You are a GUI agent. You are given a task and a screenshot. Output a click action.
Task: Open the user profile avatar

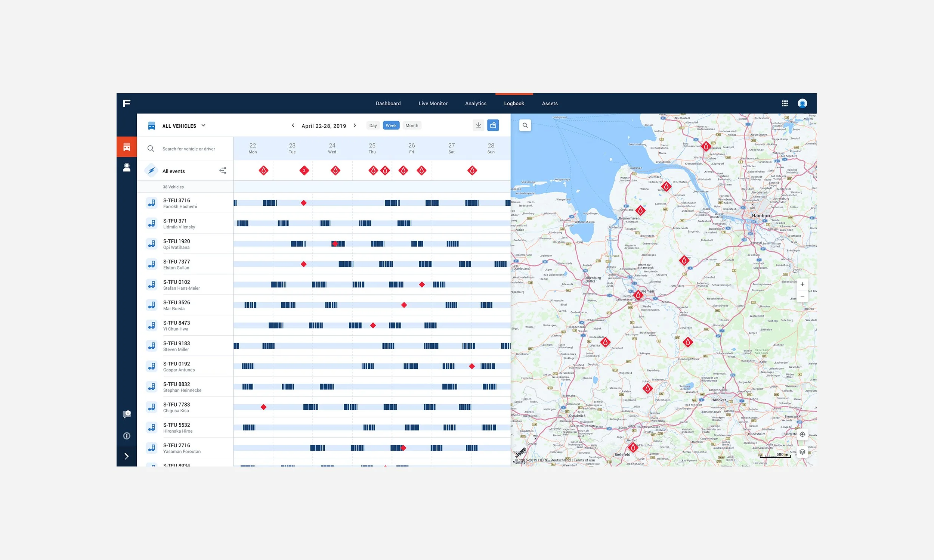point(802,103)
